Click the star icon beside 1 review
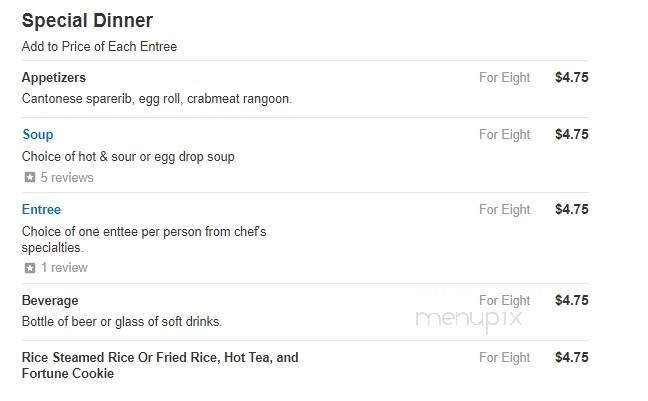 [30, 268]
